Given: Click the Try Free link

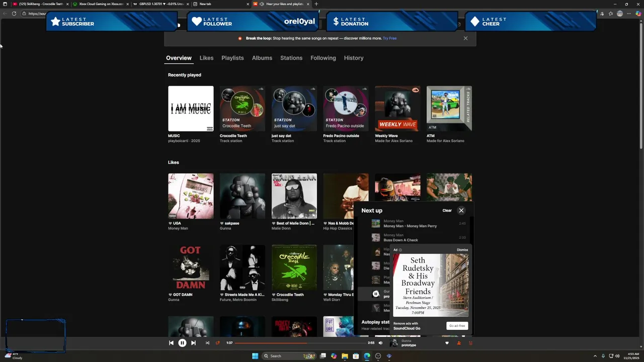Looking at the screenshot, I should 389,38.
